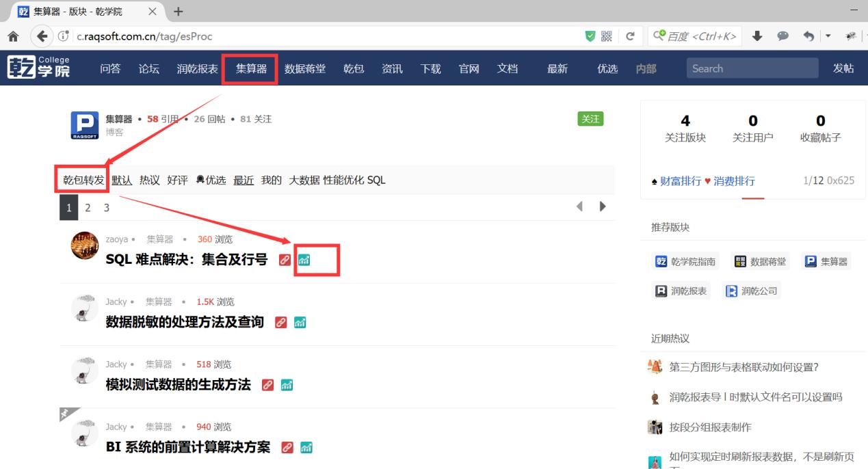Open the QR code icon in address bar
Viewport: 868px width, 469px height.
[606, 36]
